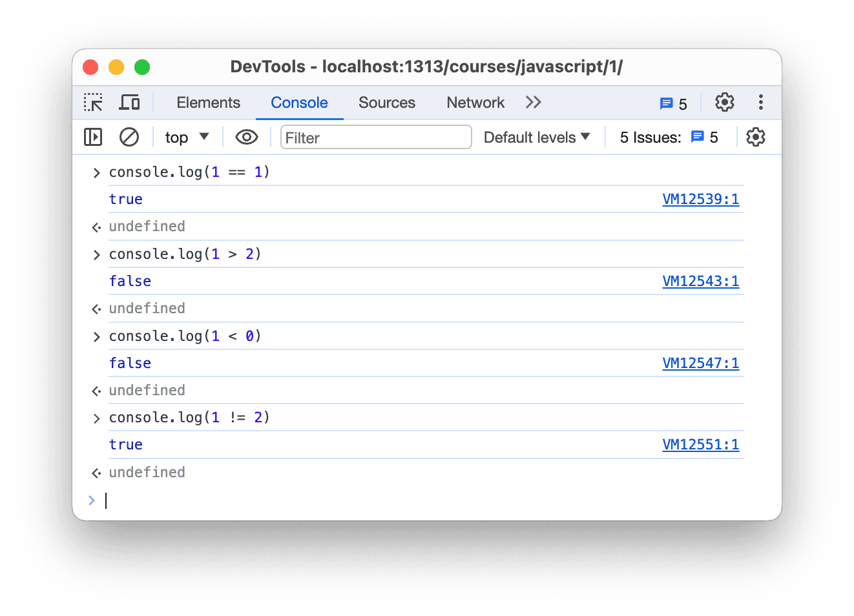Create a live expression with eye icon

tap(246, 137)
